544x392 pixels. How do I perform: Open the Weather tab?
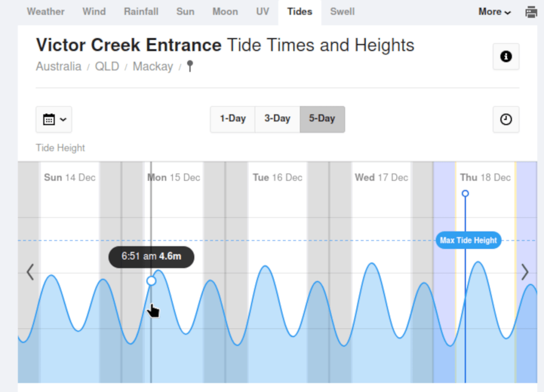tap(46, 11)
